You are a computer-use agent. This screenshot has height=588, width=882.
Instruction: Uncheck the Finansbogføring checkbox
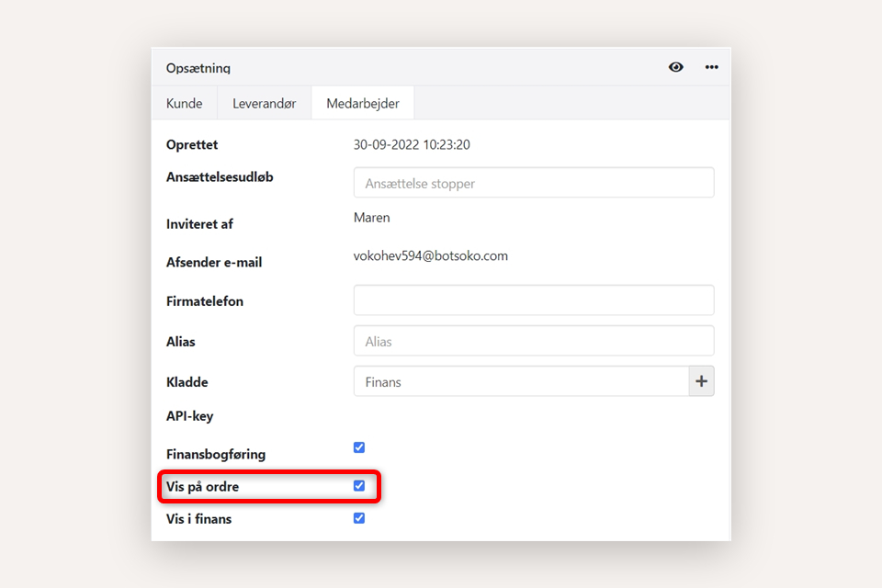[359, 447]
